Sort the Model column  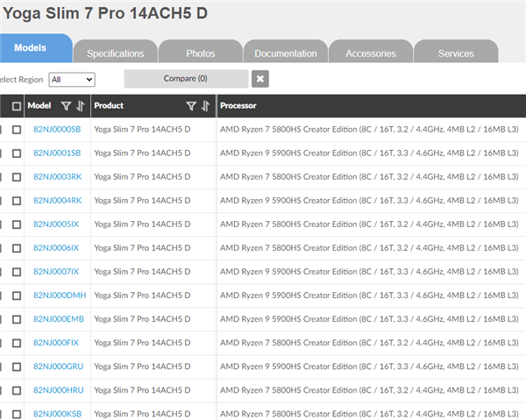pyautogui.click(x=80, y=106)
